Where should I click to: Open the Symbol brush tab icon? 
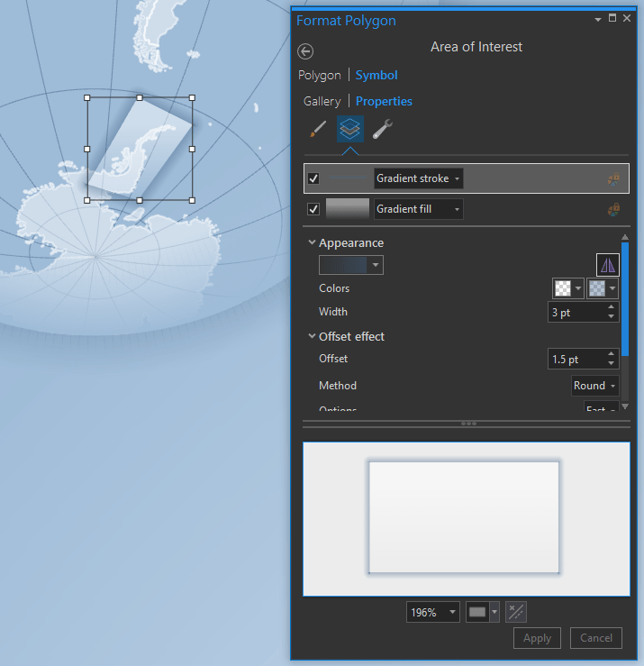(x=318, y=129)
